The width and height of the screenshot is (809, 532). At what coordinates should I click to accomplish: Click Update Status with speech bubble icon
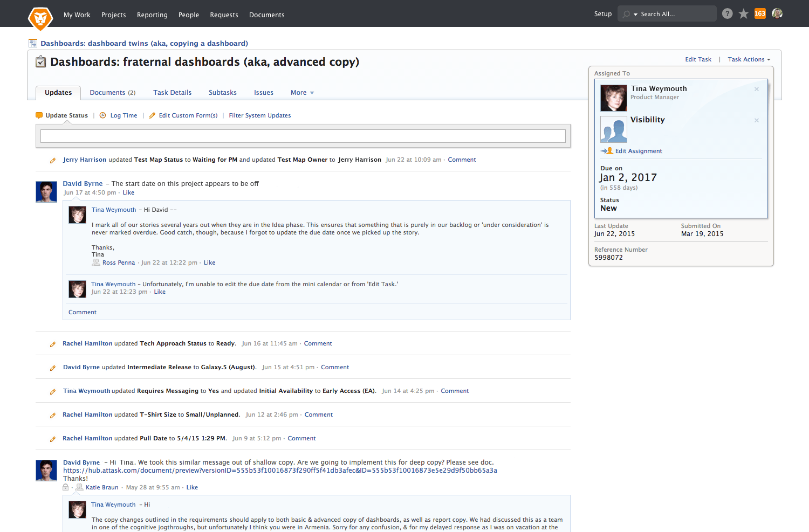coord(61,115)
